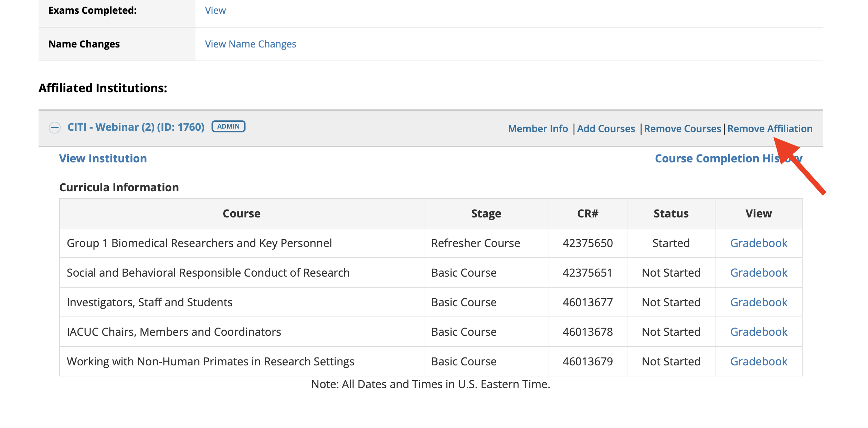868x428 pixels.
Task: Open Gradebook for Group 1 Biomedical Researchers
Action: [x=759, y=243]
